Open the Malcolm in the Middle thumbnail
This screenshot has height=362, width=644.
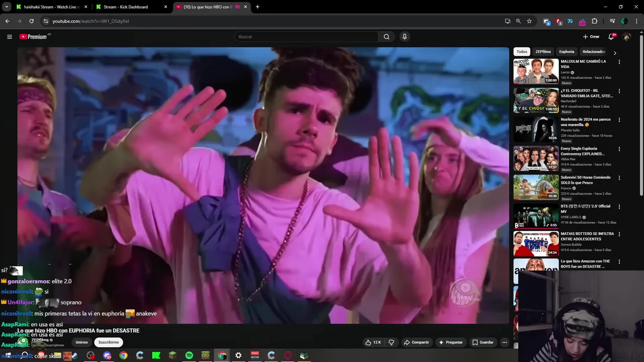[536, 71]
